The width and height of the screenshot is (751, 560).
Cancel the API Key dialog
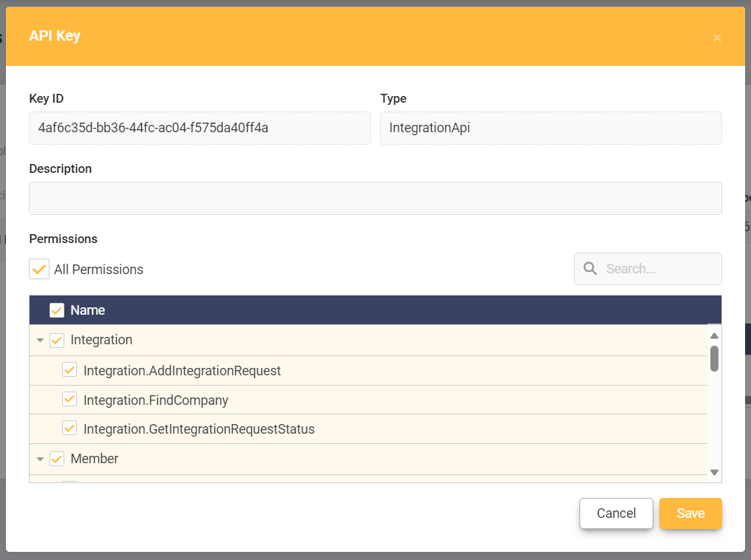point(616,513)
